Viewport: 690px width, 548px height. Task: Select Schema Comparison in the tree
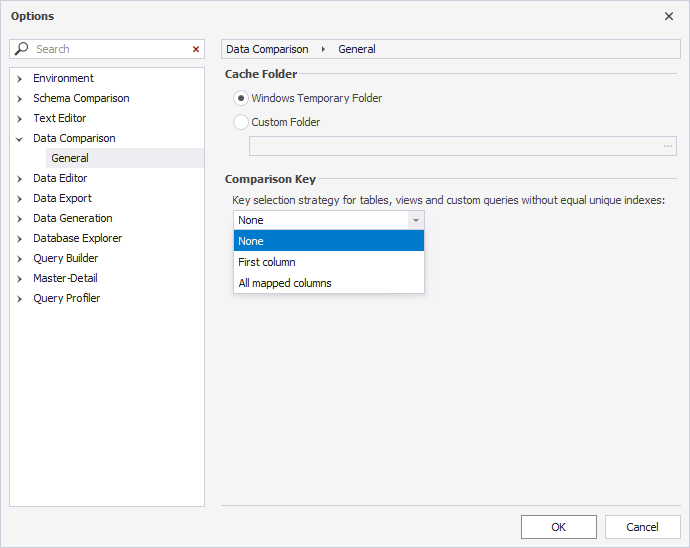[x=81, y=98]
